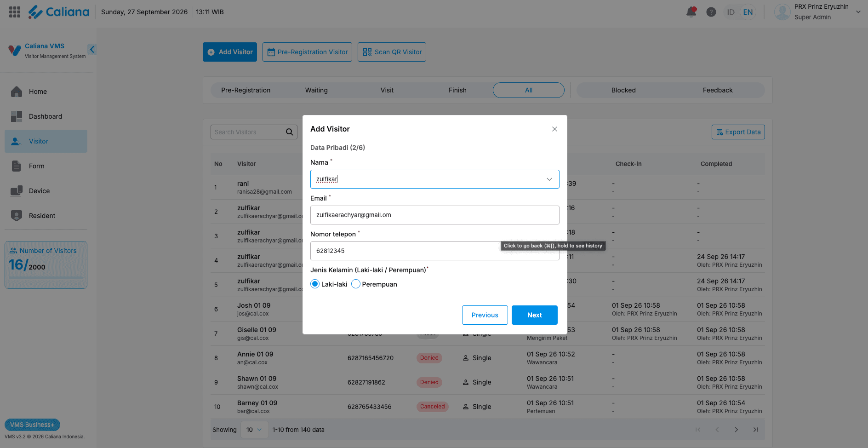Screen dimensions: 868x448
Task: Open the apps grid launcher icon
Action: (x=15, y=12)
